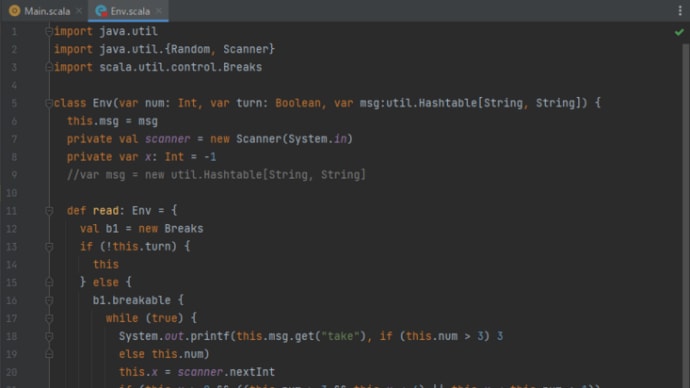Collapse the else fold marker on line 15
690x388 pixels.
pyautogui.click(x=49, y=282)
